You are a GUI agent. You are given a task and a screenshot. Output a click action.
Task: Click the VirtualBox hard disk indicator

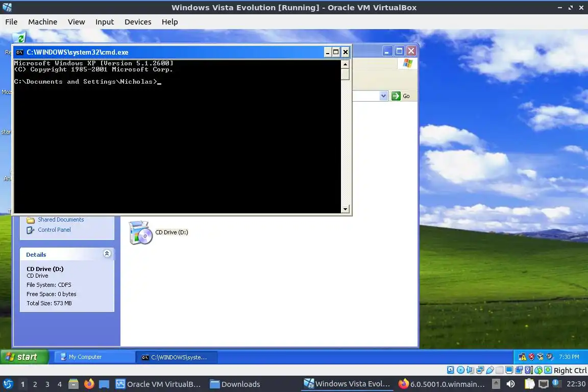pos(450,370)
